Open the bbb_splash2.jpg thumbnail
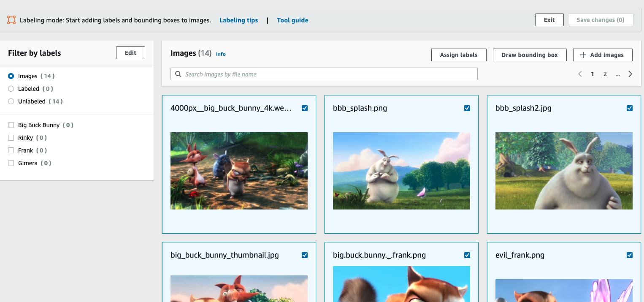 [563, 171]
